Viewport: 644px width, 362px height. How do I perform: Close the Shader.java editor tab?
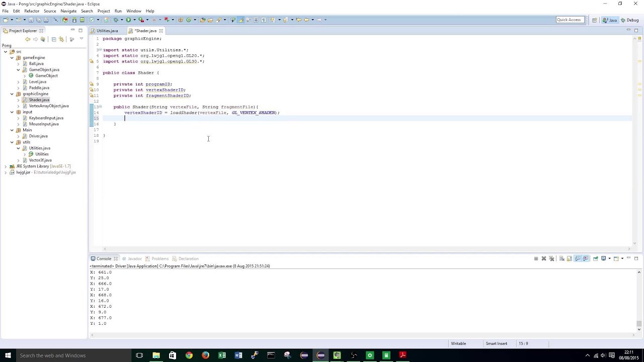[x=161, y=31]
